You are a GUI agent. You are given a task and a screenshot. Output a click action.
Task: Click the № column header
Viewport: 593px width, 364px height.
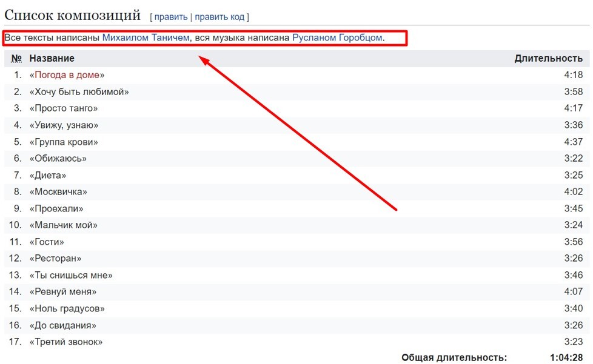coord(17,58)
